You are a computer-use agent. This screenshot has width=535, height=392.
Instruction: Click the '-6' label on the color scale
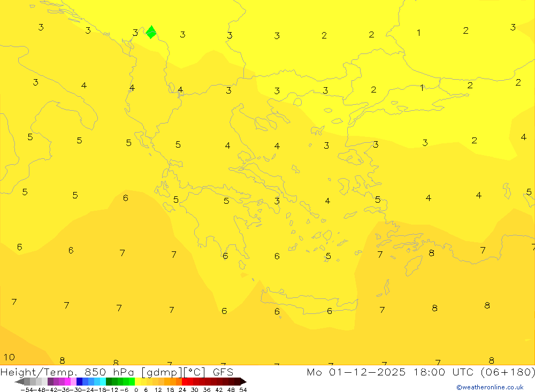pyautogui.click(x=124, y=390)
